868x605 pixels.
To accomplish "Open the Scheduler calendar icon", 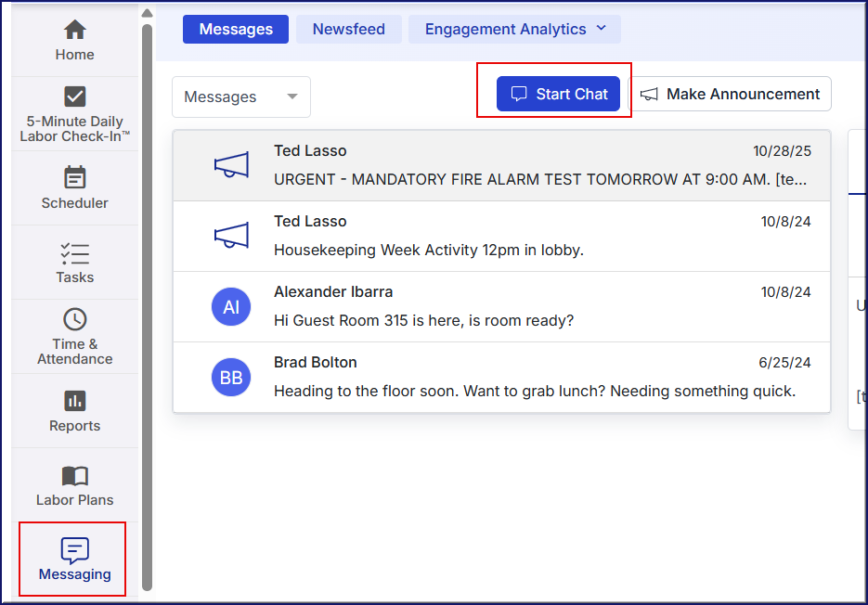I will tap(74, 177).
